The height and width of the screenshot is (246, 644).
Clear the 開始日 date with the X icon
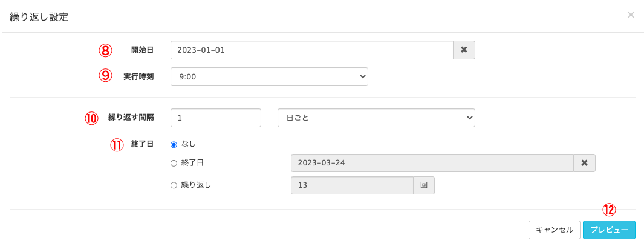click(x=464, y=50)
